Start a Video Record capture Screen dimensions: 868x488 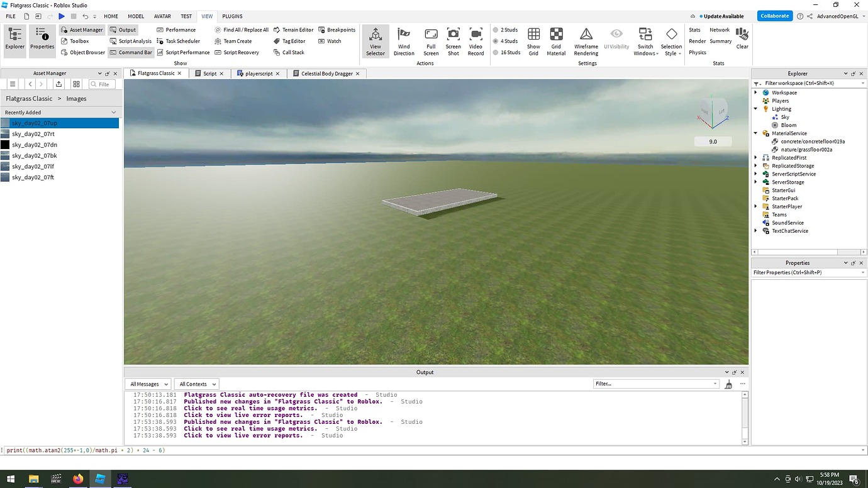[476, 41]
